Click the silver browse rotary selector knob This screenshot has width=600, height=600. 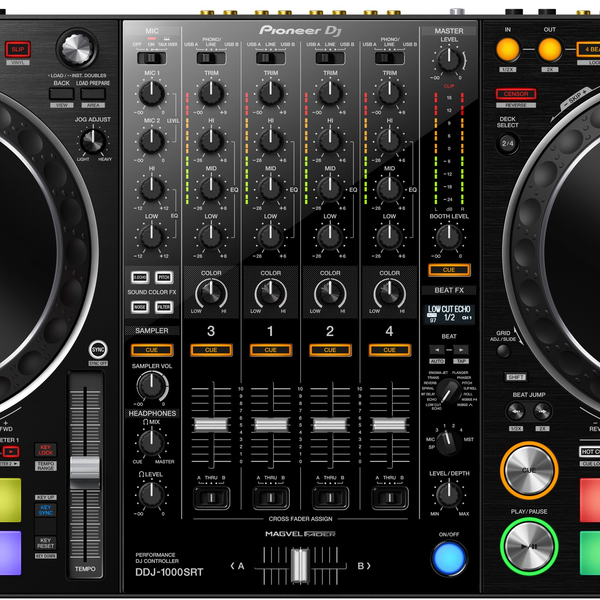click(x=77, y=49)
